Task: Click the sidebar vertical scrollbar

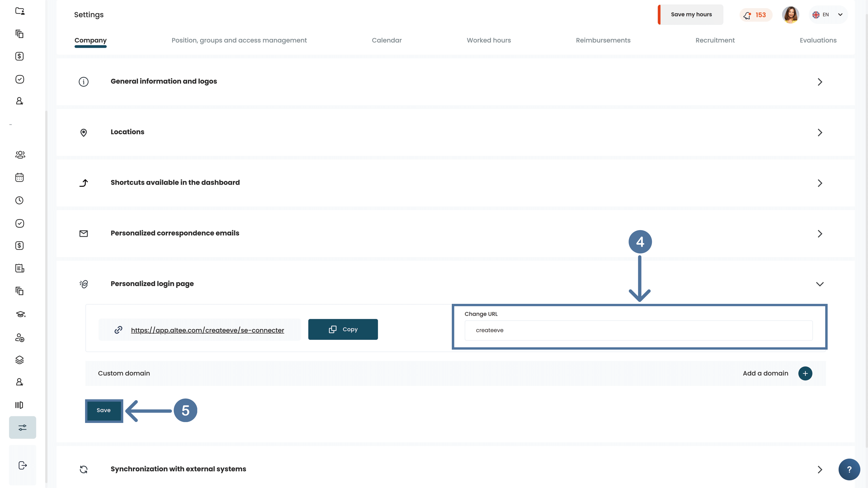Action: pyautogui.click(x=46, y=296)
